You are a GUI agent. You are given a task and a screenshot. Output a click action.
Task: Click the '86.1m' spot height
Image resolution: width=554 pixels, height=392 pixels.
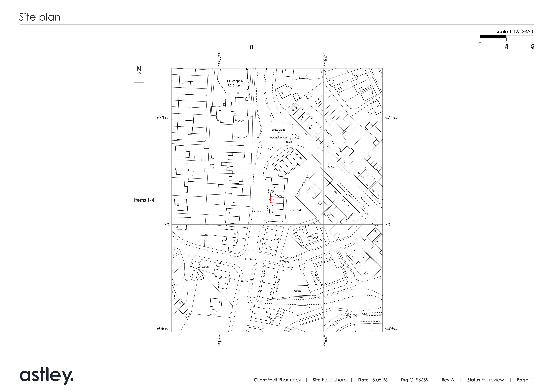point(252,259)
